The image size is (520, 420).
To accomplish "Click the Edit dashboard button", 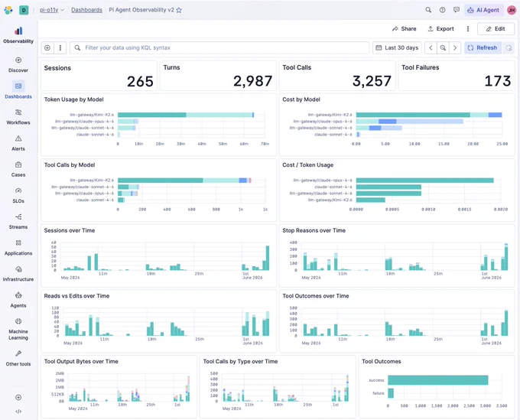I will tap(496, 29).
